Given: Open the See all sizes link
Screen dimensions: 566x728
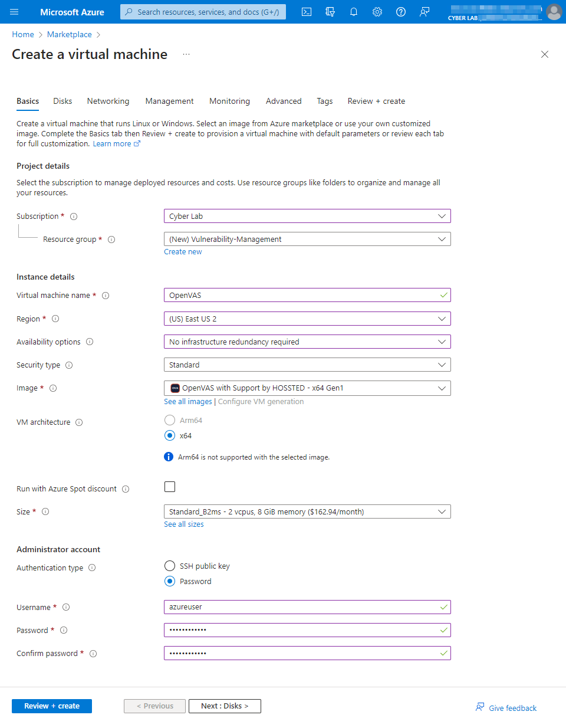Looking at the screenshot, I should pos(184,524).
